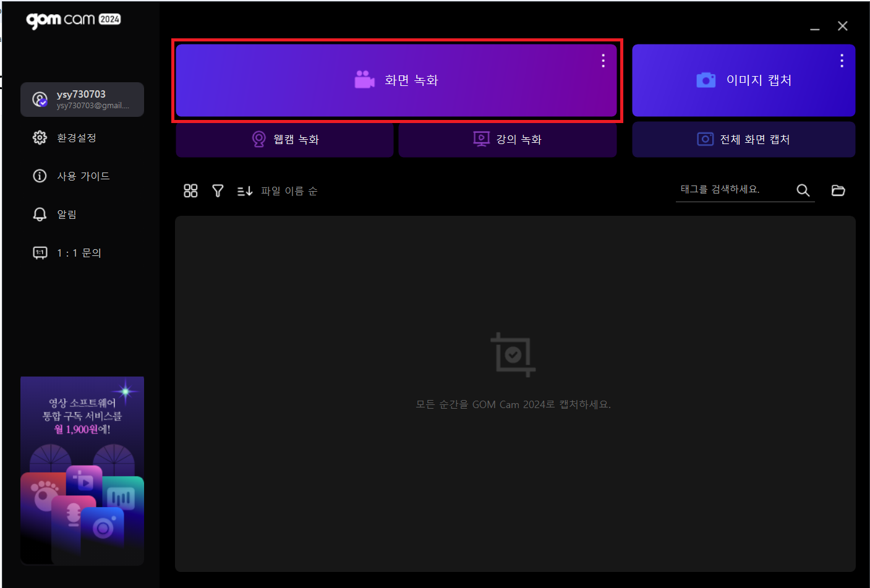
Task: Click 전체 화면 캡처 full screen capture
Action: coord(743,140)
